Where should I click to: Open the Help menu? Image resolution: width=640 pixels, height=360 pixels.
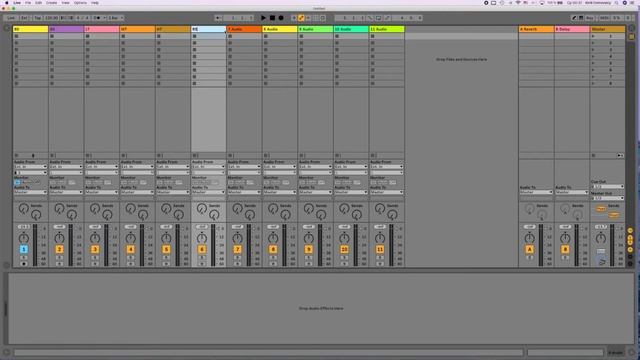[95, 3]
